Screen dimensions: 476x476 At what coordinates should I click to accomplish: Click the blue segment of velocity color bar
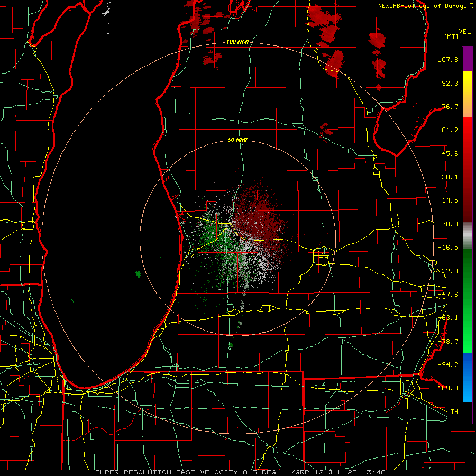point(467,377)
